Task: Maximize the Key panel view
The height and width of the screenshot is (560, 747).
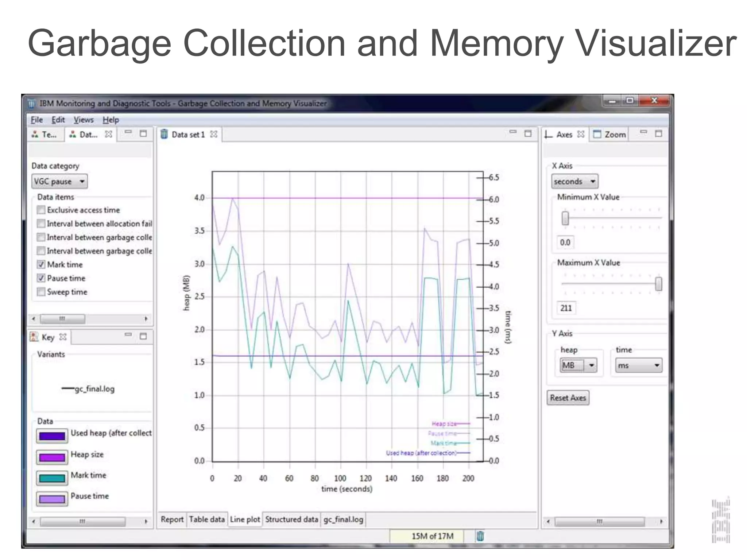Action: point(143,336)
